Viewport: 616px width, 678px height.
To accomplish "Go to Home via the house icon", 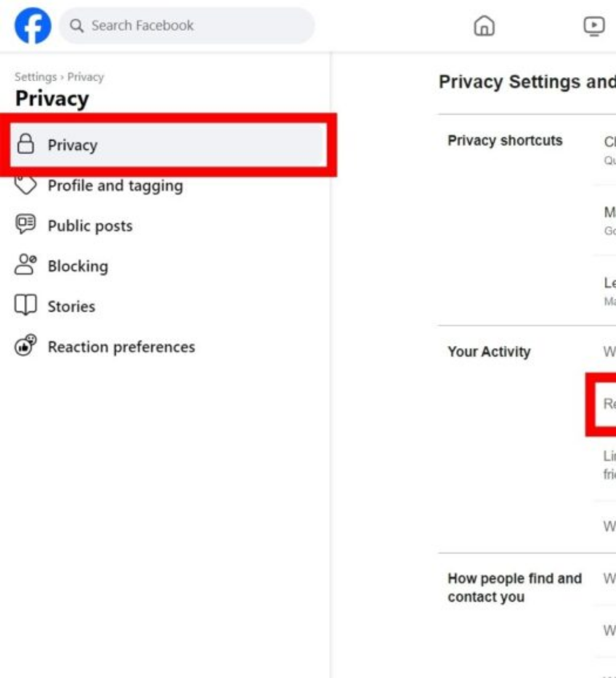I will [x=484, y=26].
